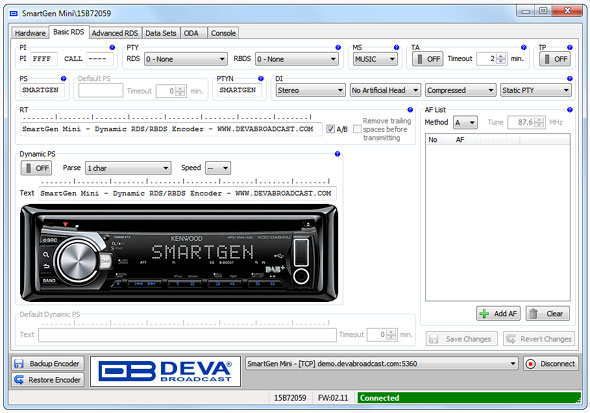Toggle the TP OFF switch
Viewport: 590px width, 413px height.
[555, 59]
